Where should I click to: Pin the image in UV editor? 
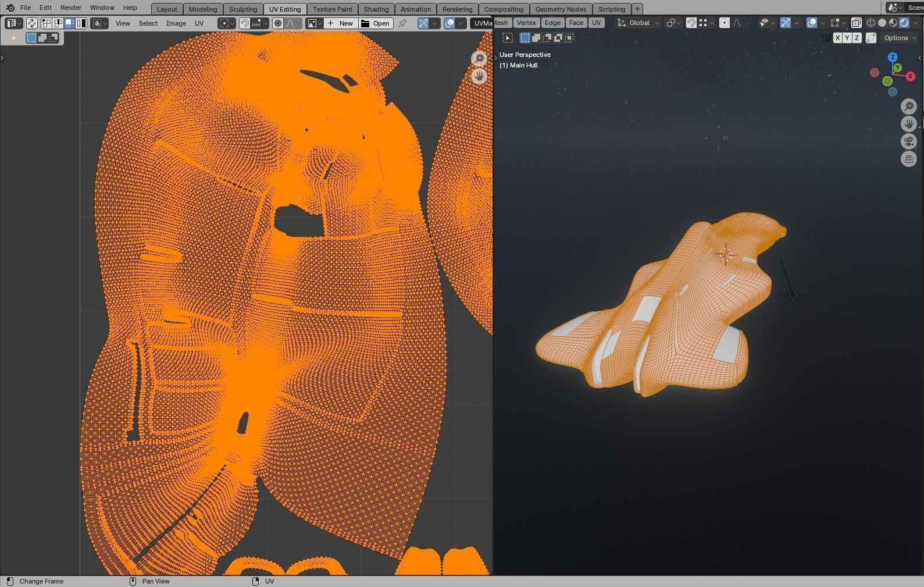(x=402, y=23)
